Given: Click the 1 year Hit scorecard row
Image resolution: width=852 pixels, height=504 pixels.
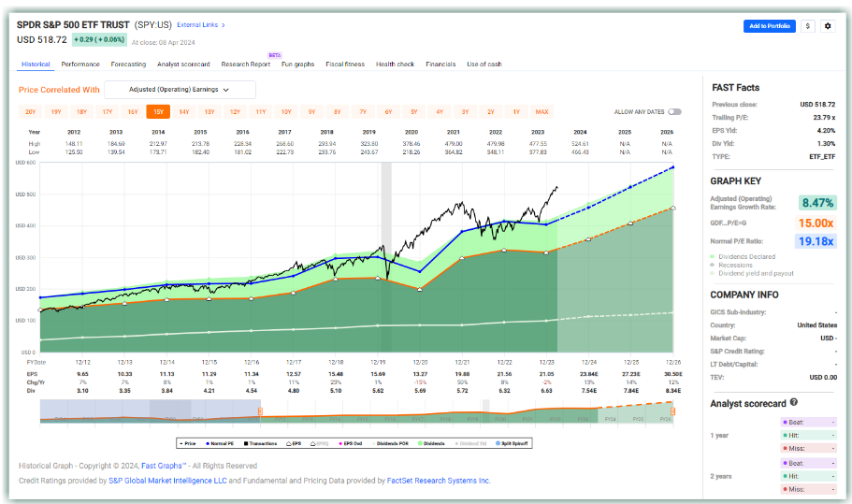Looking at the screenshot, I should [809, 435].
